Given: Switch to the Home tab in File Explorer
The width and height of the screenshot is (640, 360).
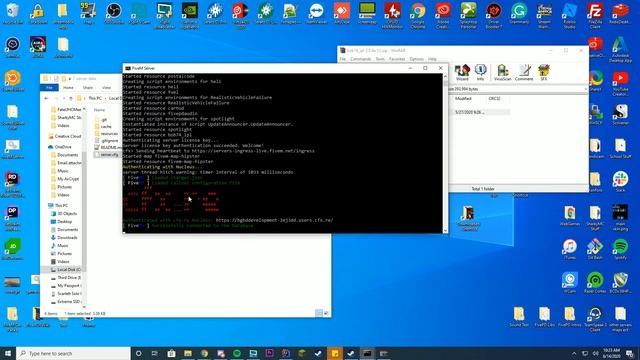Looking at the screenshot, I should tap(68, 87).
